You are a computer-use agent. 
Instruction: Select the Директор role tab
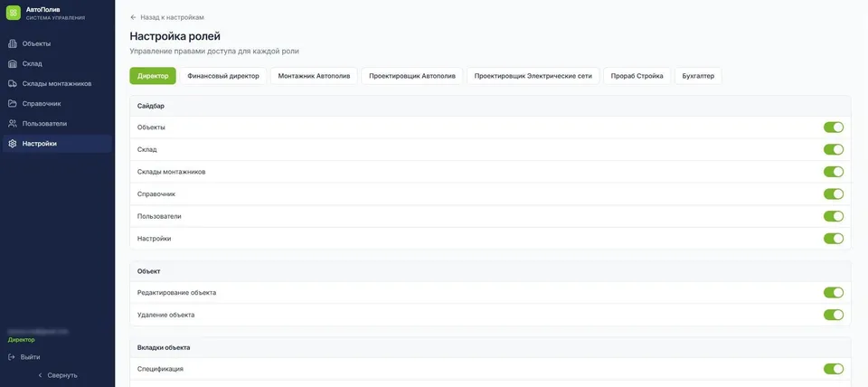153,76
